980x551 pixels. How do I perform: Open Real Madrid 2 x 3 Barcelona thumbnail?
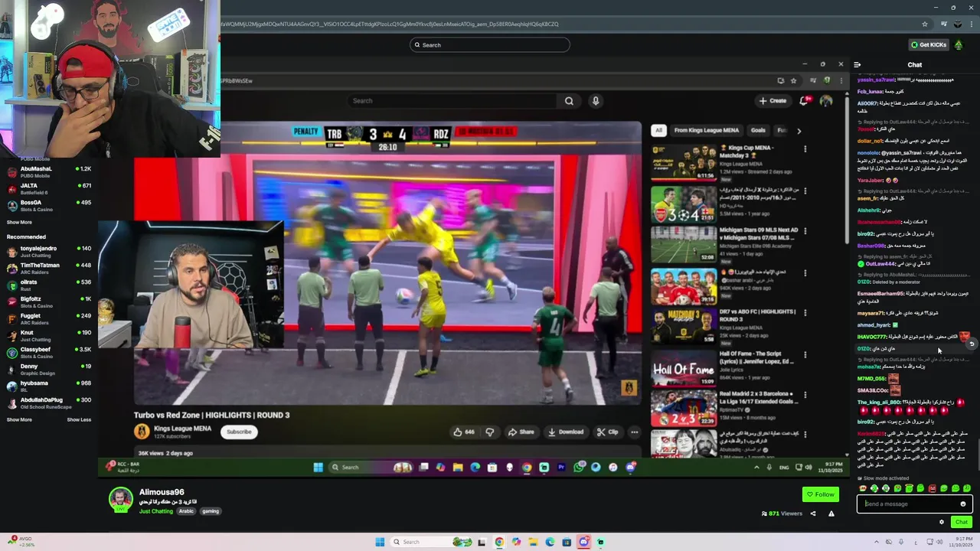tap(684, 408)
